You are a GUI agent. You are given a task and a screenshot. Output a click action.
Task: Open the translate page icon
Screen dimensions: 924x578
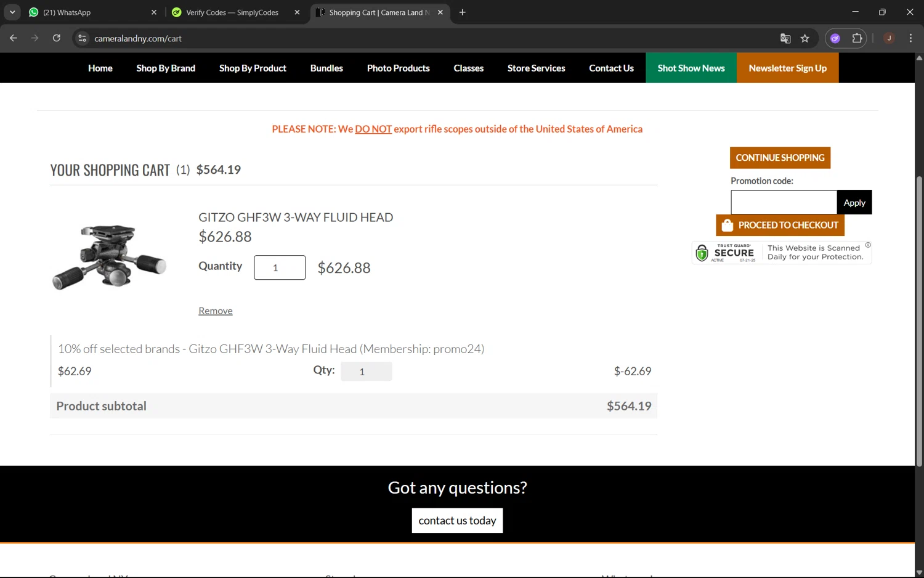tap(785, 38)
